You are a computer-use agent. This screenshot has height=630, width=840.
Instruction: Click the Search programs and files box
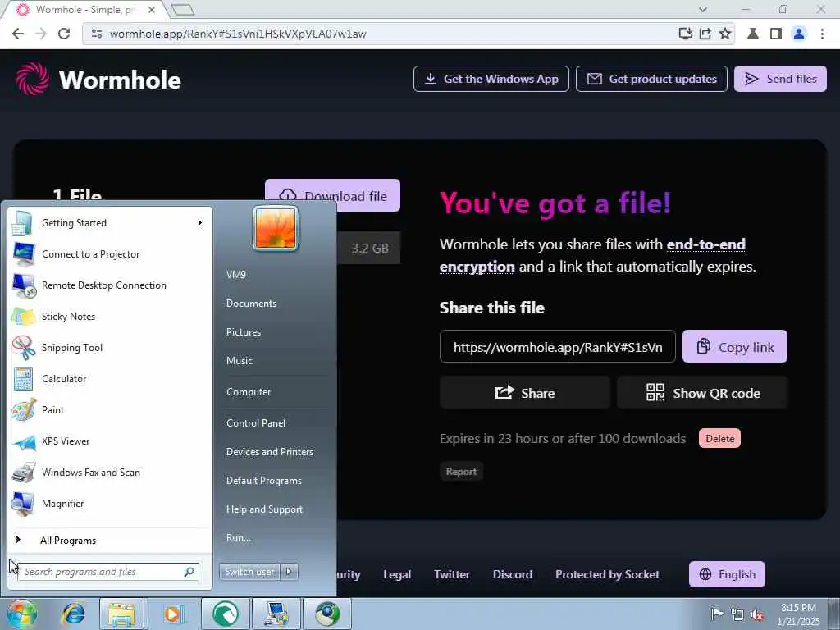point(108,572)
